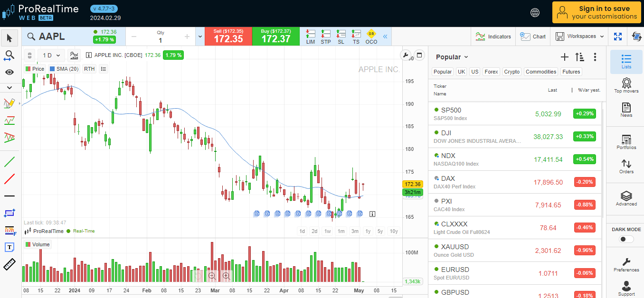Select the text annotation tool

pos(9,247)
